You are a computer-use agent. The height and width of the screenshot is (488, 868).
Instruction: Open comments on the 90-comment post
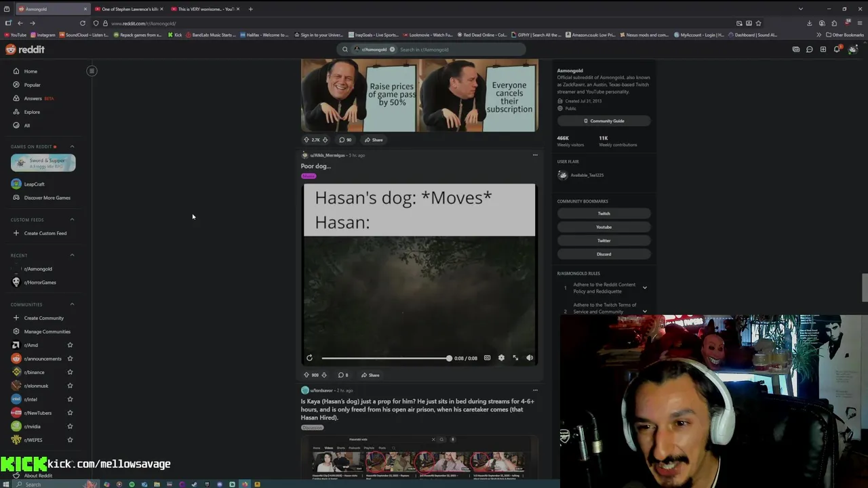(345, 140)
